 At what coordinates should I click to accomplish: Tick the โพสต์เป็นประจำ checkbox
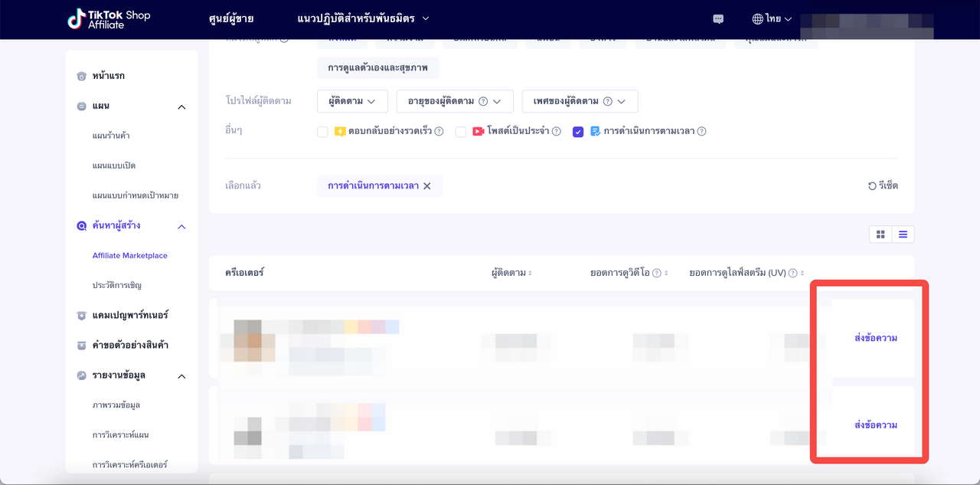tap(461, 132)
